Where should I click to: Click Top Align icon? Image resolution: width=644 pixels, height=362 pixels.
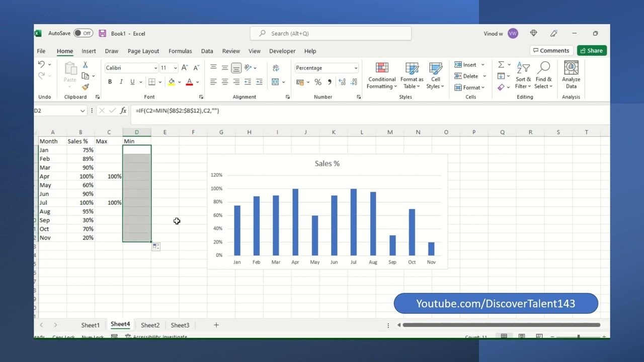(x=213, y=68)
